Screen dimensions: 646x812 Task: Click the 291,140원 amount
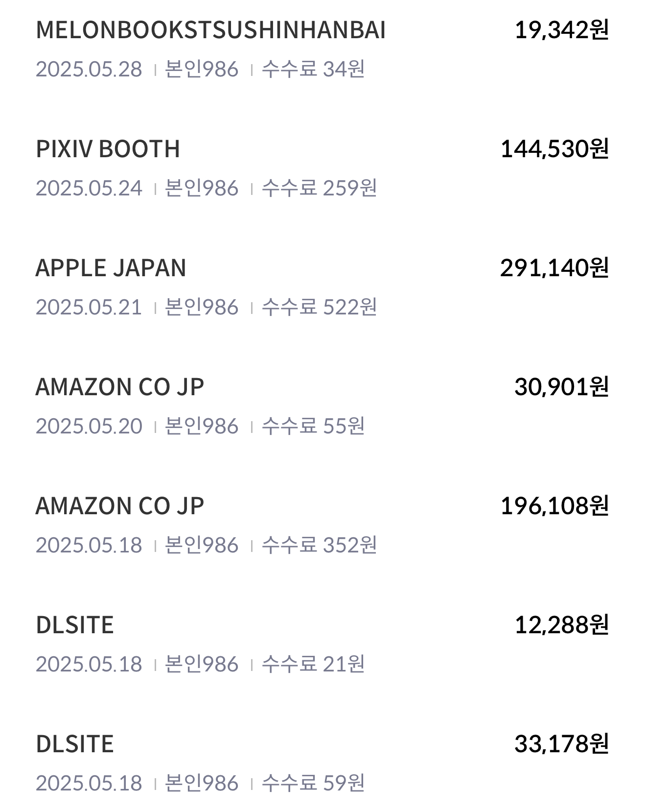pos(554,268)
